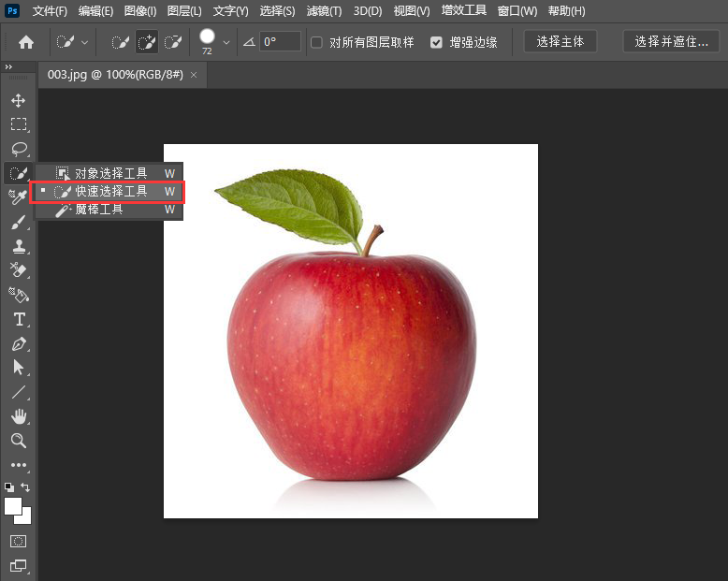Screen dimensions: 728x581
Task: Select the Move tool
Action: click(x=18, y=100)
